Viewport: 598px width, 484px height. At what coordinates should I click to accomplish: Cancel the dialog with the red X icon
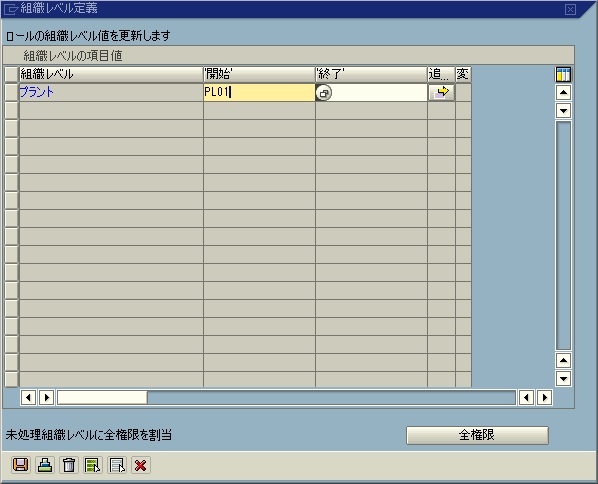click(141, 465)
